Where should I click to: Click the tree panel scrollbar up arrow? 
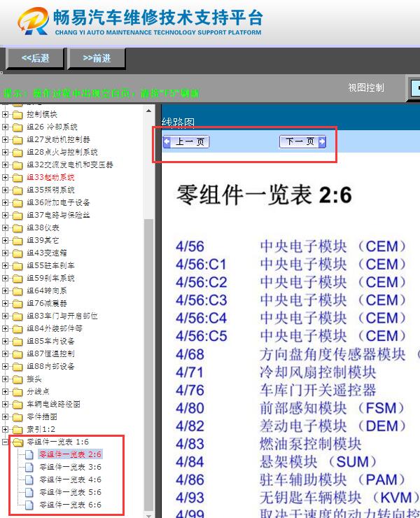[x=148, y=111]
